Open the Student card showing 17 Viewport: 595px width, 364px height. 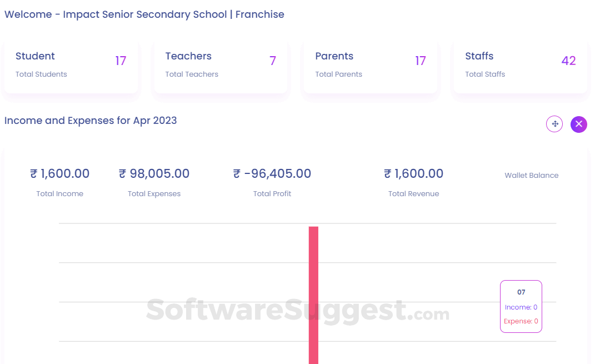tap(71, 66)
